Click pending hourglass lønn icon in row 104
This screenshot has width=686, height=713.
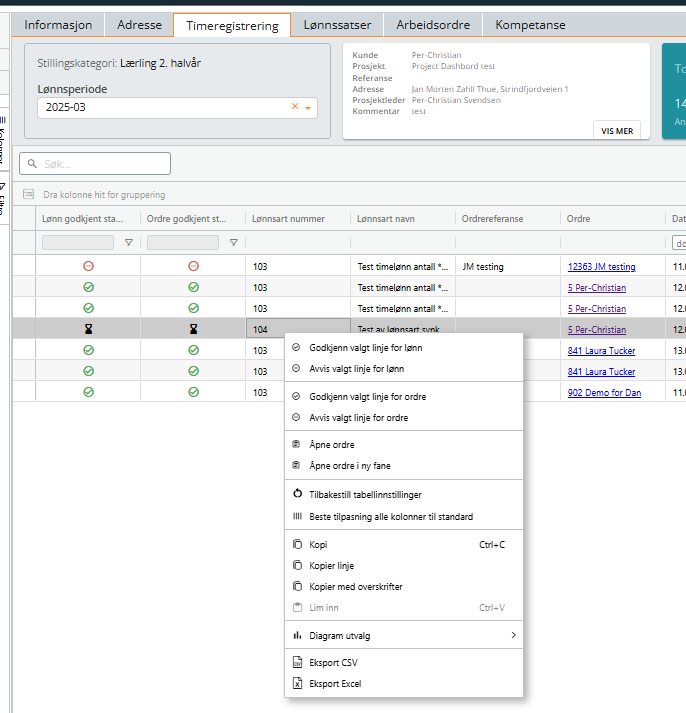click(x=89, y=329)
